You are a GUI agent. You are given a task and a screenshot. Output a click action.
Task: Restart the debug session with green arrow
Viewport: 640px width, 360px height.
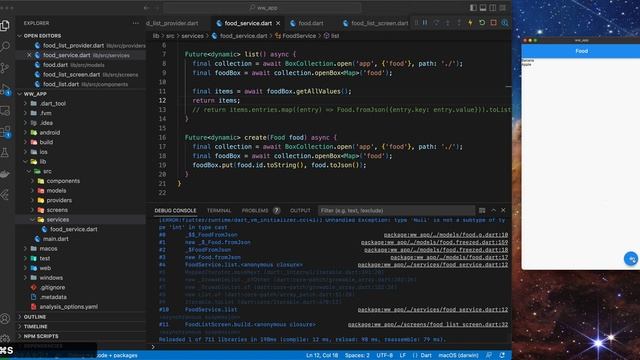(482, 23)
